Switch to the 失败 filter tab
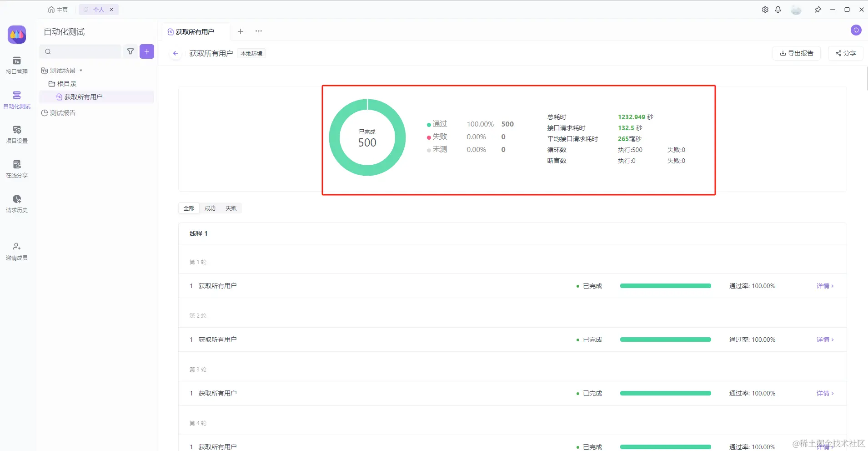868x451 pixels. [x=231, y=208]
